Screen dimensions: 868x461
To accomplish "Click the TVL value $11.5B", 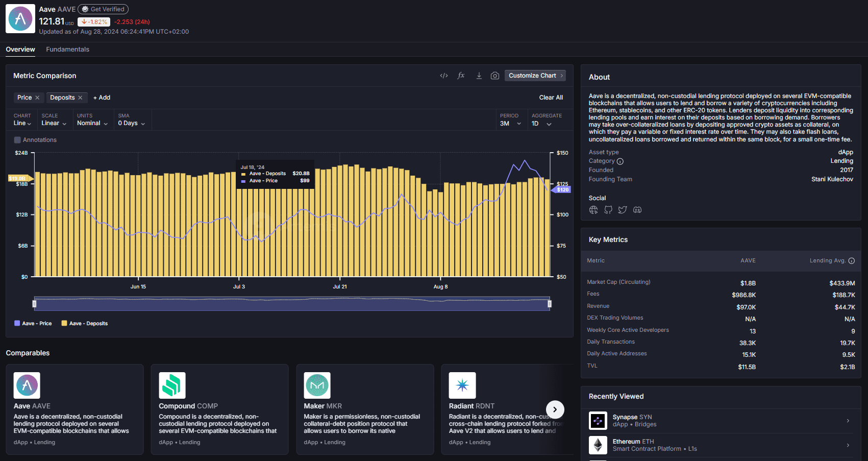I will click(747, 367).
